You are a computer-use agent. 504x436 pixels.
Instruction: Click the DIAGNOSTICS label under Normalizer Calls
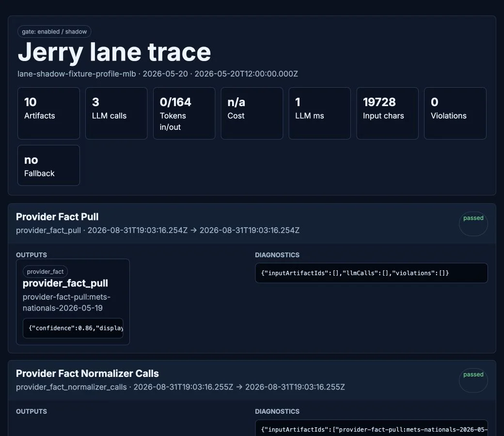coord(277,411)
